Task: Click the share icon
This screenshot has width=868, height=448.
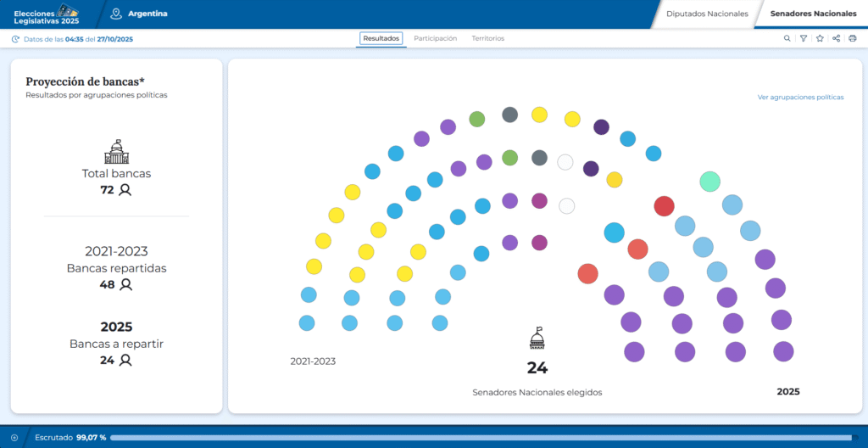Action: tap(836, 38)
